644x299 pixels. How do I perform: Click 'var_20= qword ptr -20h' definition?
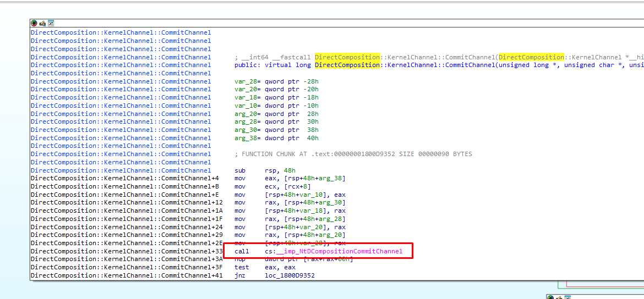(x=276, y=90)
